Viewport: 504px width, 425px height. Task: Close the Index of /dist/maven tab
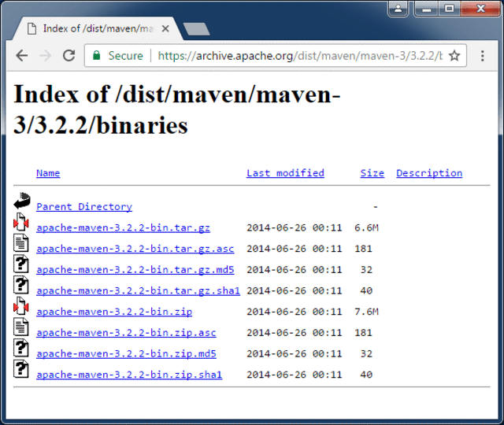(x=165, y=28)
